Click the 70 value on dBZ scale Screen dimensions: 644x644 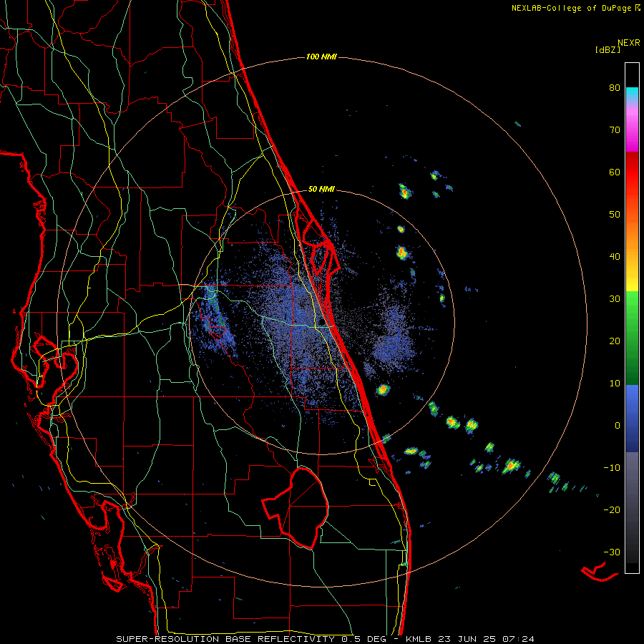pyautogui.click(x=615, y=130)
